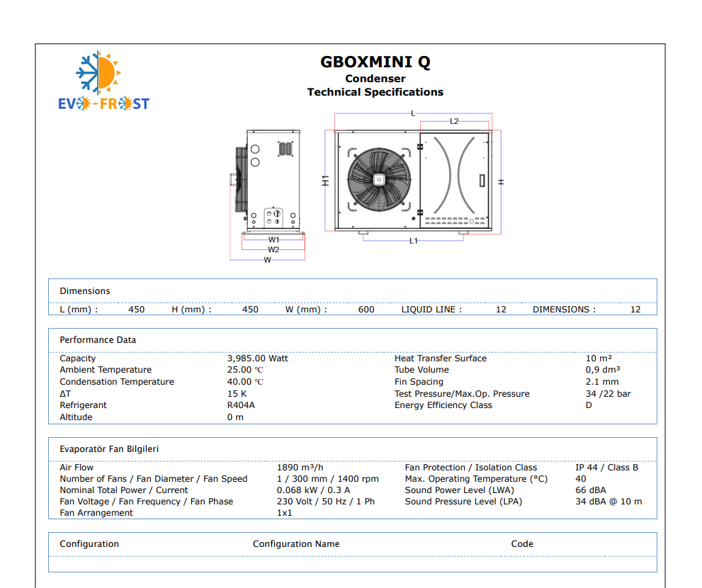
Task: Click the H1 dimension label in drawing
Action: [325, 181]
